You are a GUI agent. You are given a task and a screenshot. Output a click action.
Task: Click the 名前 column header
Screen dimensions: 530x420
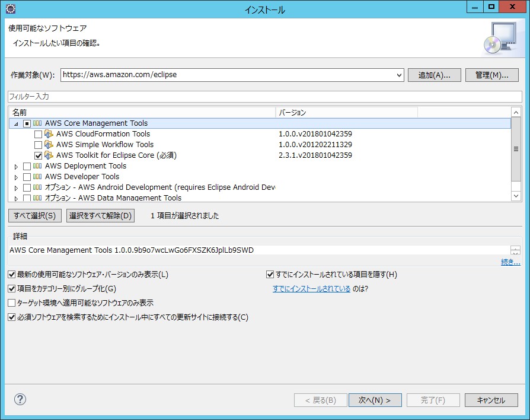click(142, 112)
